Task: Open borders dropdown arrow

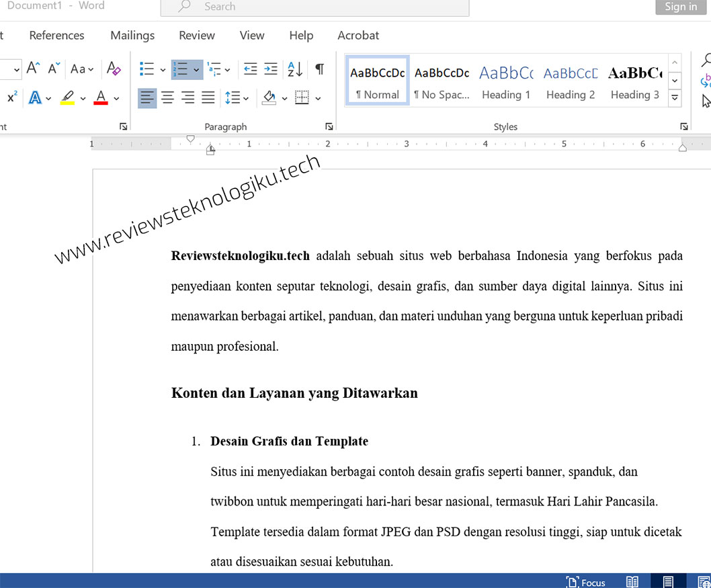Action: coord(319,98)
